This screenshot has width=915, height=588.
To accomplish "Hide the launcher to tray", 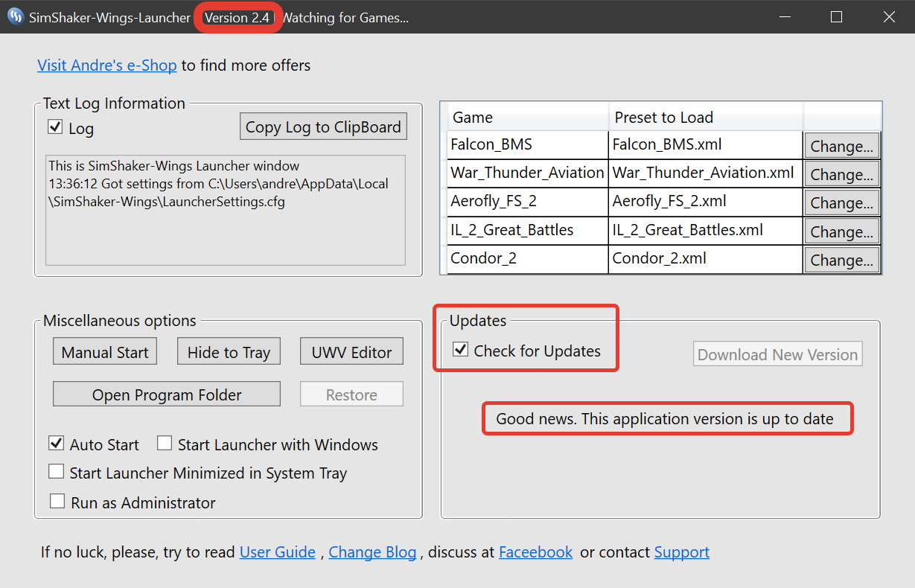I will pyautogui.click(x=229, y=352).
